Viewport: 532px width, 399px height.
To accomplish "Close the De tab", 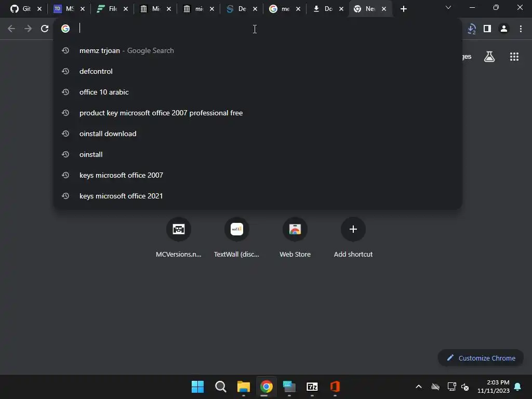I will pos(255,9).
